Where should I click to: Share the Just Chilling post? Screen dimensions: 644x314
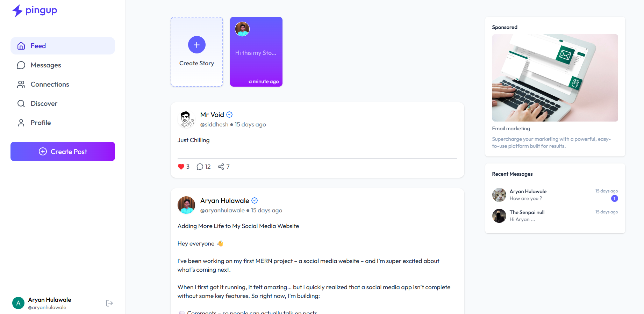221,167
